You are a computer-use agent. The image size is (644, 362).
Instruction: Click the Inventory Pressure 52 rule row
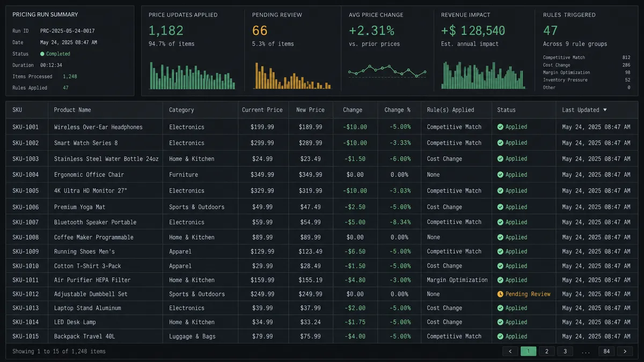(x=587, y=80)
